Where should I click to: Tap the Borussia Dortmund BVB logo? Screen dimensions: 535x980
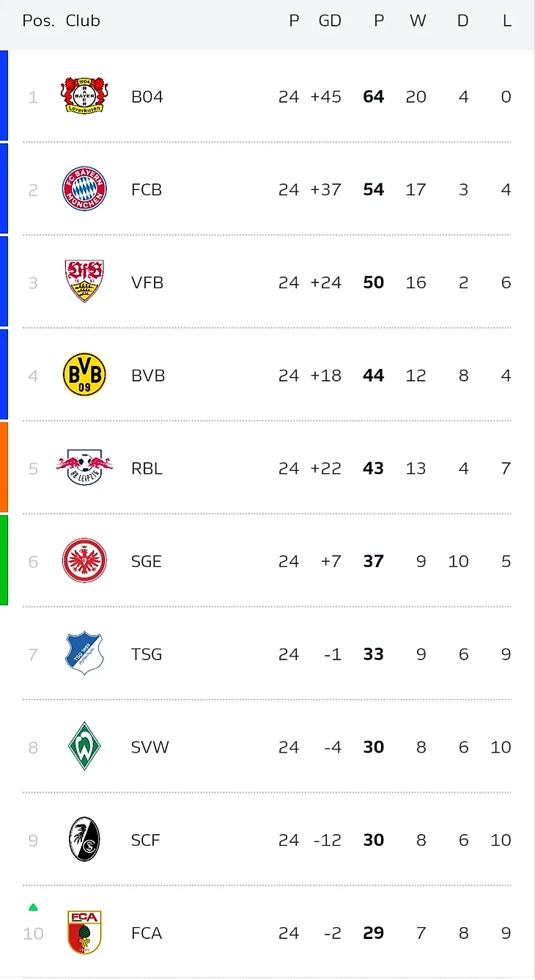(84, 375)
